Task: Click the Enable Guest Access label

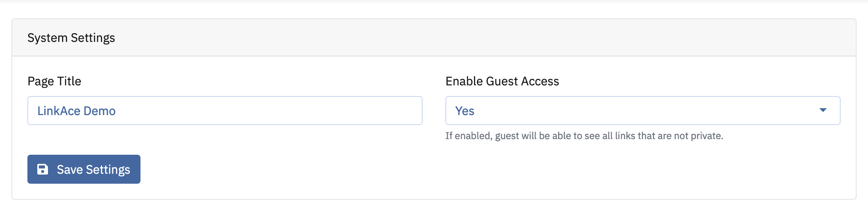Action: click(x=502, y=81)
